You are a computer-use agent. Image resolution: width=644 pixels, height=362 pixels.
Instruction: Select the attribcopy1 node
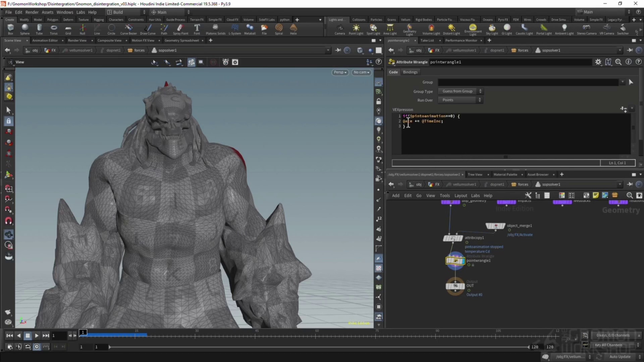point(453,238)
